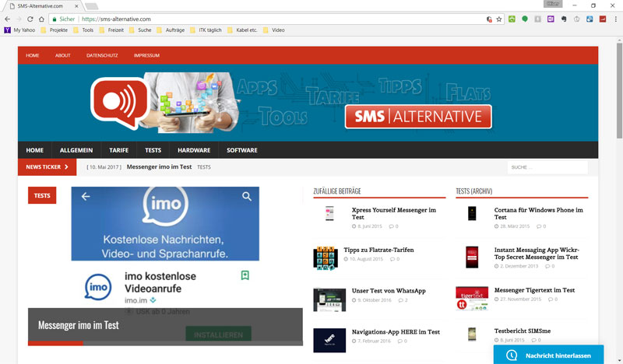Click the SMS Alternative banner button
The image size is (623, 364).
(x=418, y=117)
